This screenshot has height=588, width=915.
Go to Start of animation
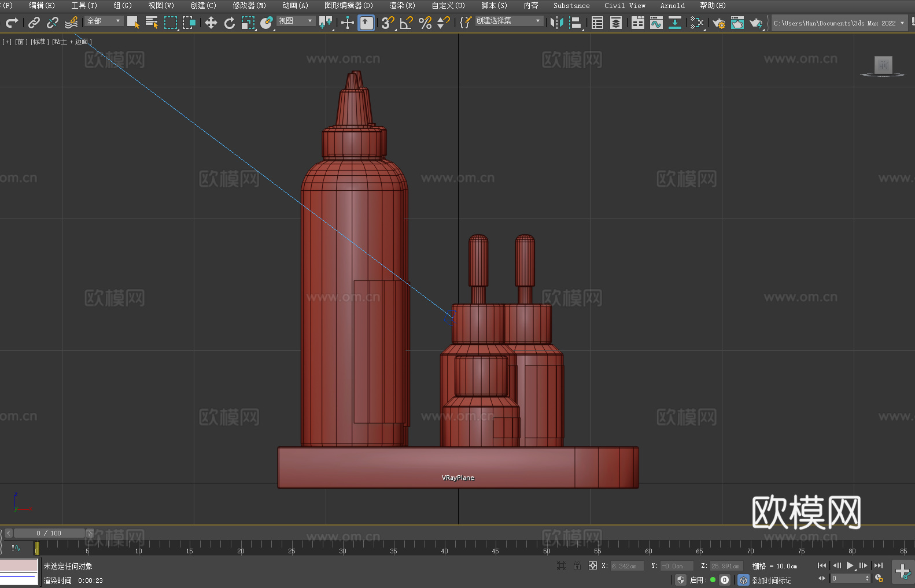pyautogui.click(x=822, y=565)
